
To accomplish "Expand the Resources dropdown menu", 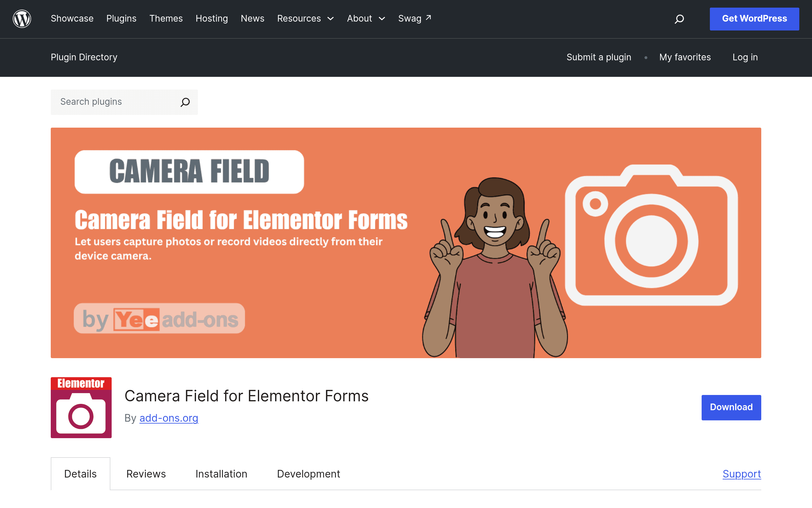I will coord(306,18).
